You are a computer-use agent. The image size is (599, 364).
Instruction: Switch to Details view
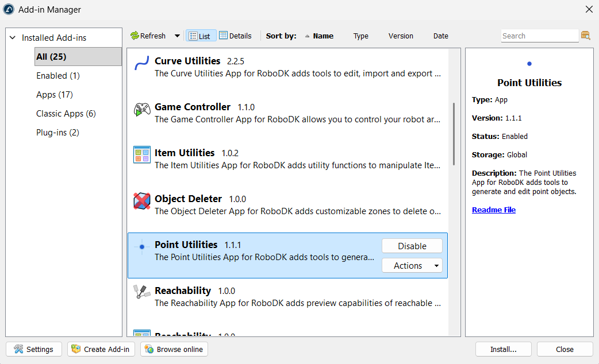[x=235, y=36]
